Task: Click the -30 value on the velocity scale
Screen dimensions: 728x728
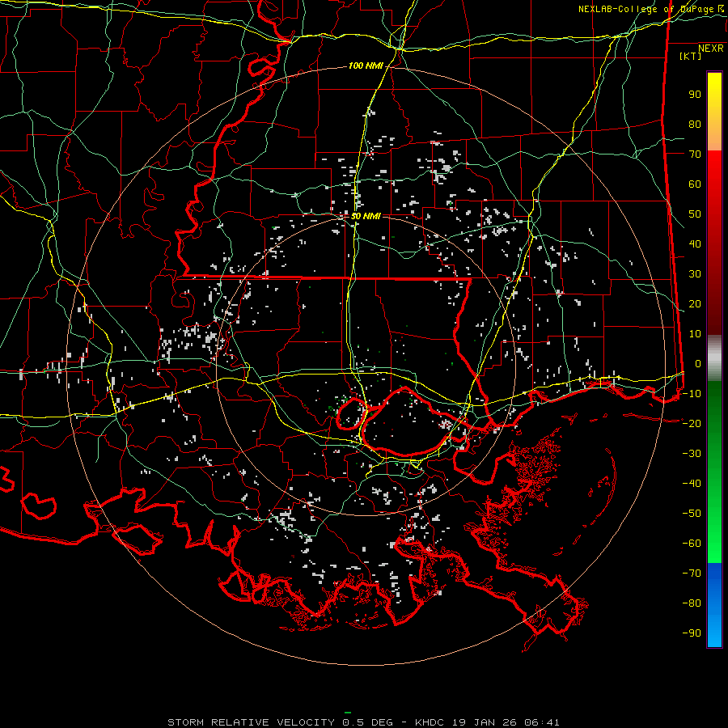Action: click(692, 454)
